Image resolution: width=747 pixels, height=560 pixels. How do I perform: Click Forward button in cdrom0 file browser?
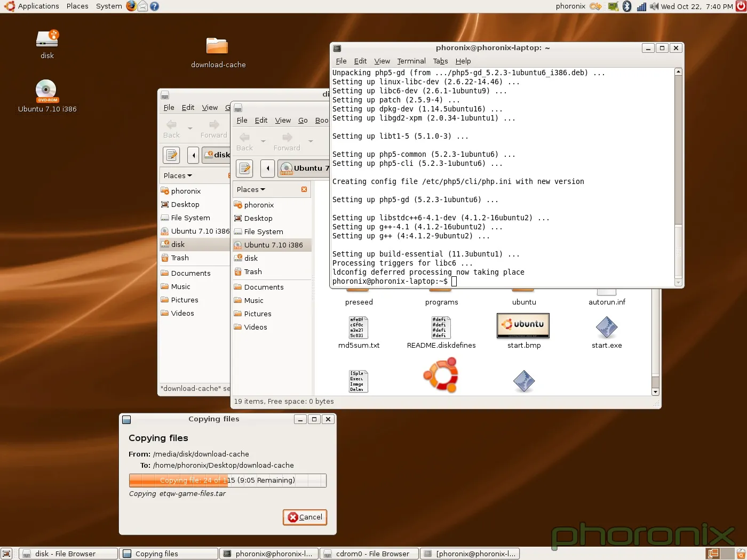(x=287, y=142)
